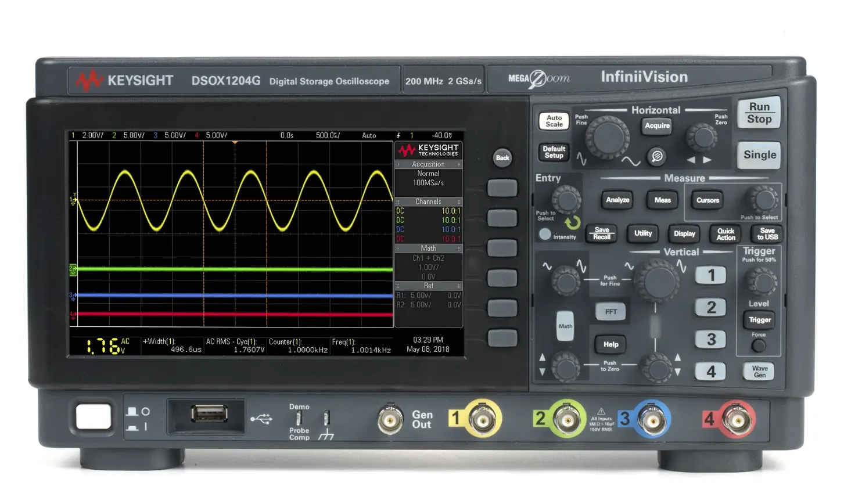Viewport: 844px width, 504px height.
Task: Push the Force trigger round button
Action: point(759,345)
